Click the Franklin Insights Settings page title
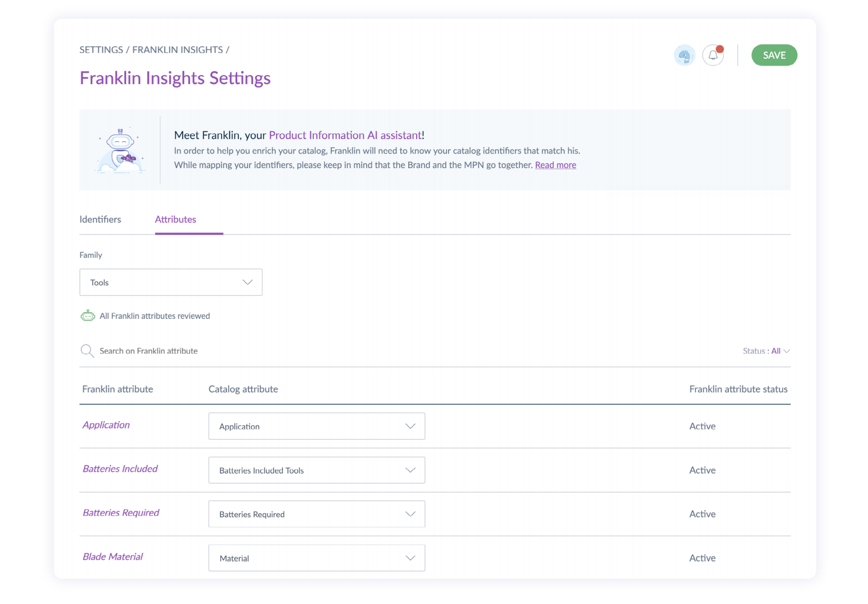Screen dimensions: 868x604 (175, 78)
